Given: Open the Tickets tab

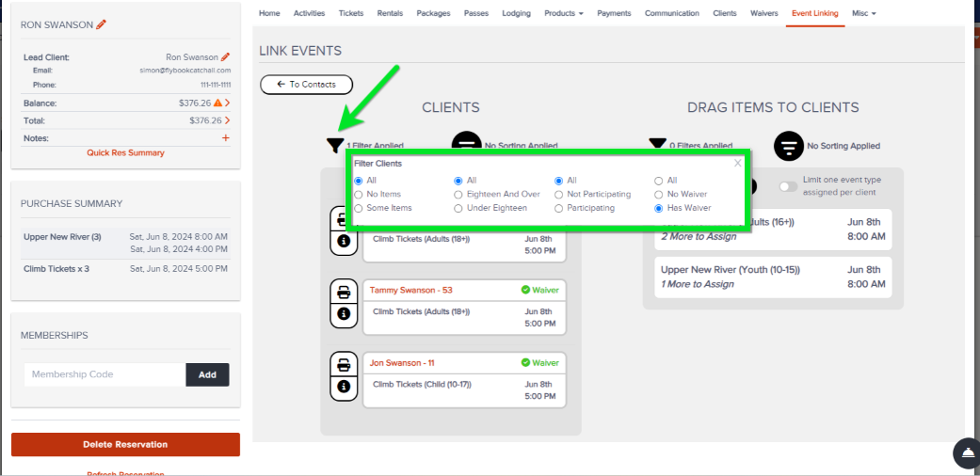Looking at the screenshot, I should pyautogui.click(x=351, y=13).
